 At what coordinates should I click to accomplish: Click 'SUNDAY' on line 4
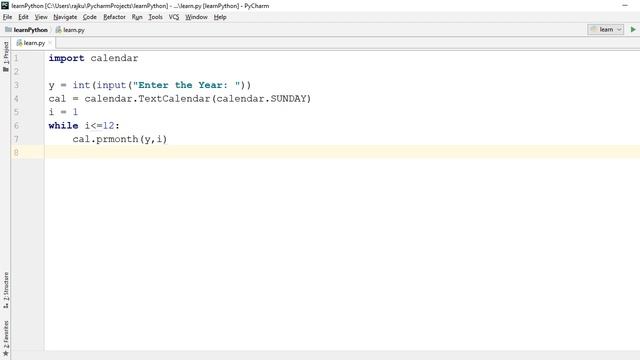click(288, 98)
